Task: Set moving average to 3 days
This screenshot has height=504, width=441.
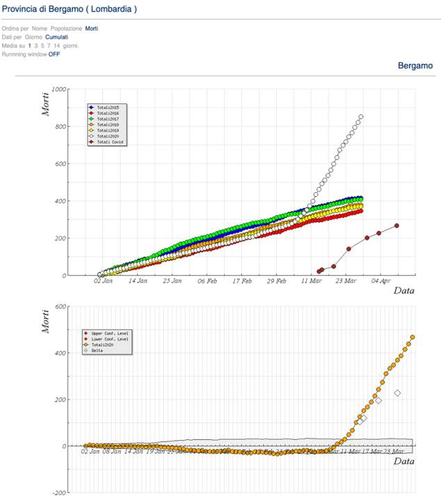Action: pos(36,45)
